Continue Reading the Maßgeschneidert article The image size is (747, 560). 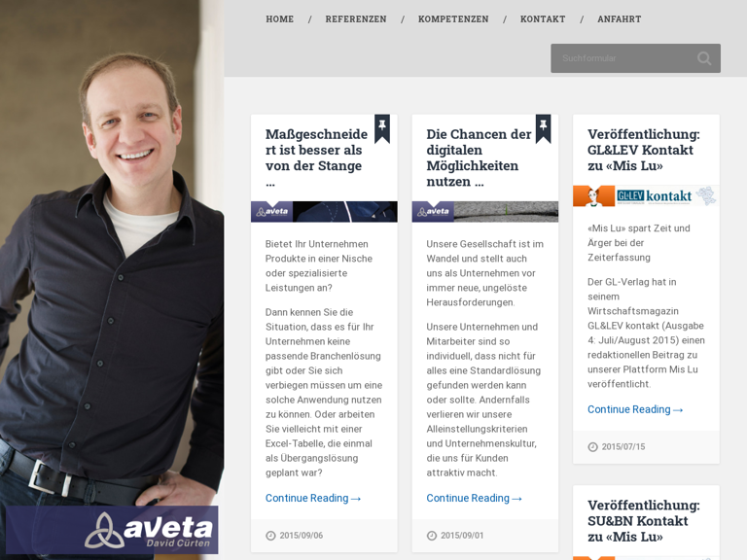pyautogui.click(x=313, y=498)
